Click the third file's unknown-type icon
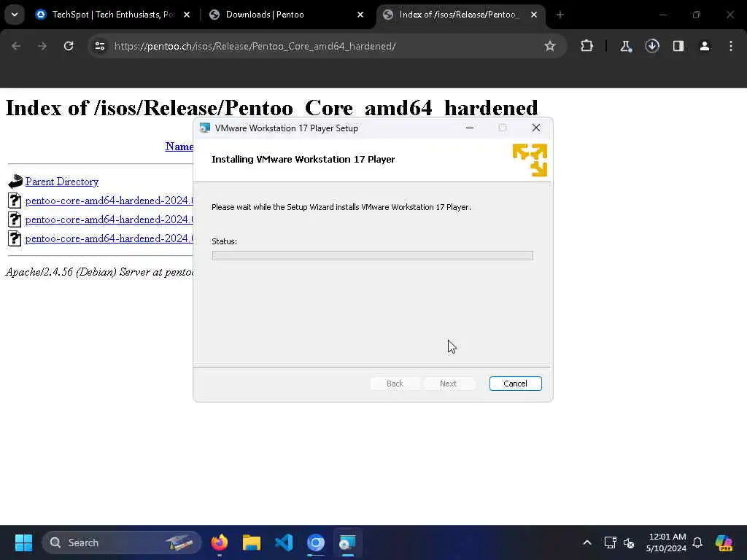 [15, 238]
